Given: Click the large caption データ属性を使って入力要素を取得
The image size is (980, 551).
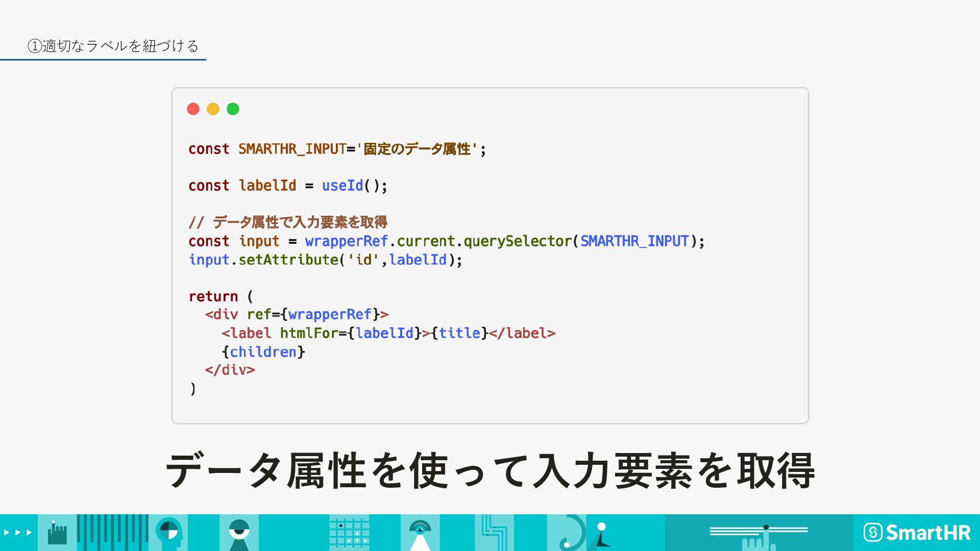Looking at the screenshot, I should tap(490, 470).
